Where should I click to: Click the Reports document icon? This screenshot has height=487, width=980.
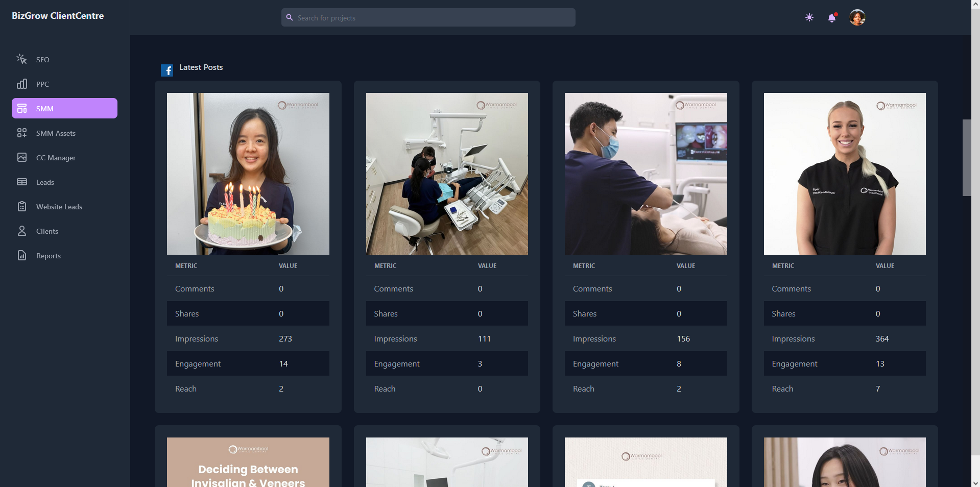pyautogui.click(x=21, y=255)
